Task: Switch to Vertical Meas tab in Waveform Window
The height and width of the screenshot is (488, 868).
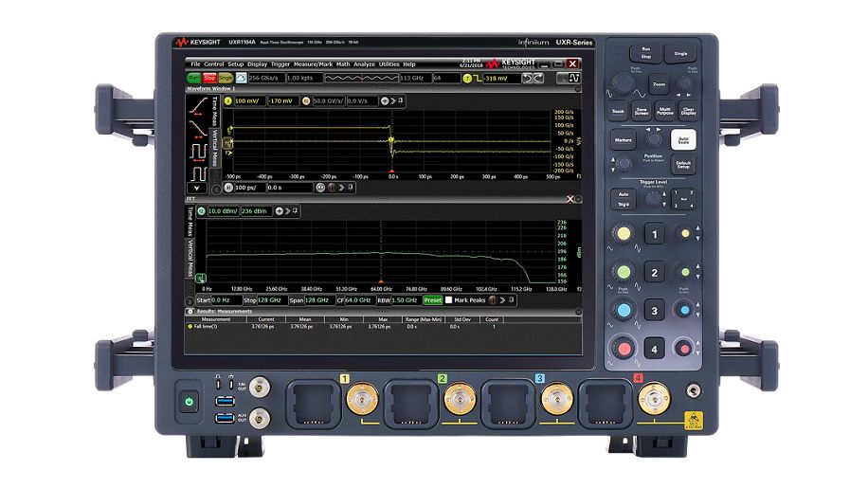Action: click(x=215, y=147)
